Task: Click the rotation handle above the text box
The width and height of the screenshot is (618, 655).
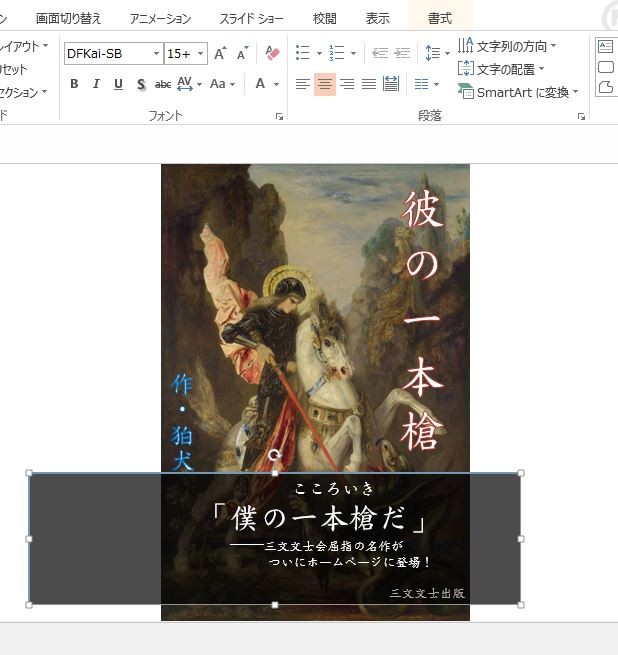Action: click(274, 454)
